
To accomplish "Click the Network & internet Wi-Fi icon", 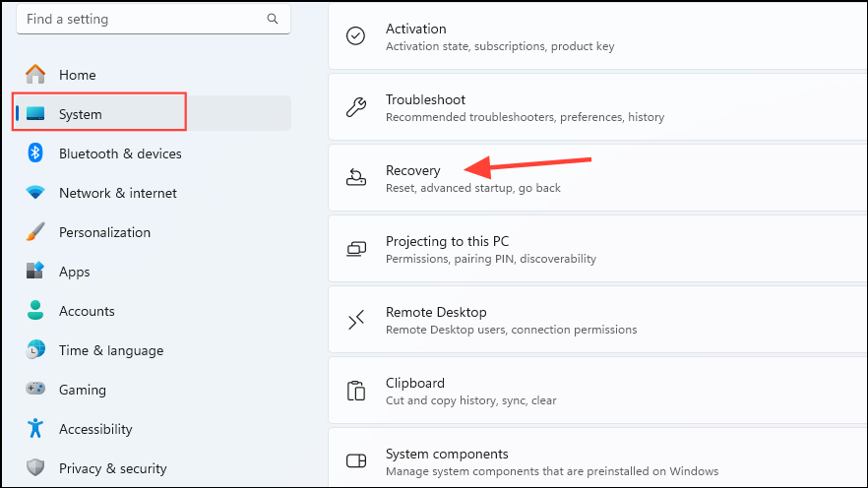I will pyautogui.click(x=36, y=193).
